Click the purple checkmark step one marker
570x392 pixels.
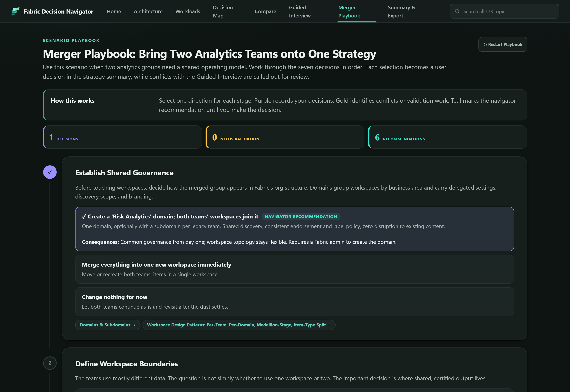pos(50,172)
